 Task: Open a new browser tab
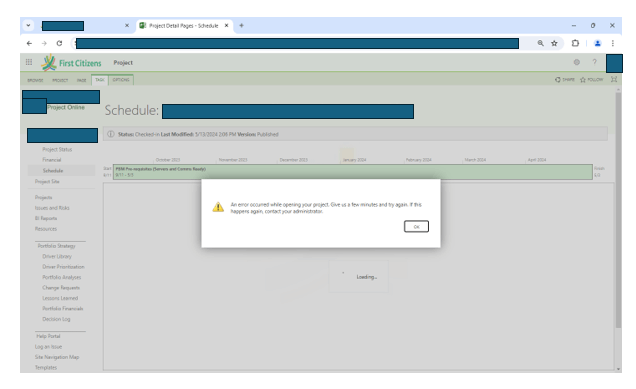(241, 26)
